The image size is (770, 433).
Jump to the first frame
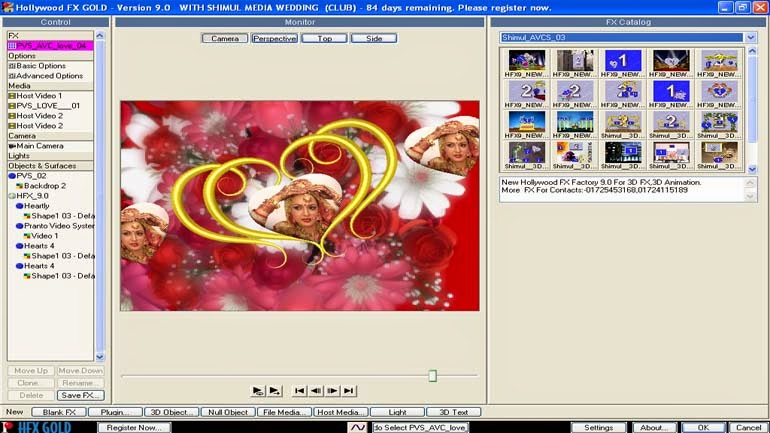click(x=300, y=391)
